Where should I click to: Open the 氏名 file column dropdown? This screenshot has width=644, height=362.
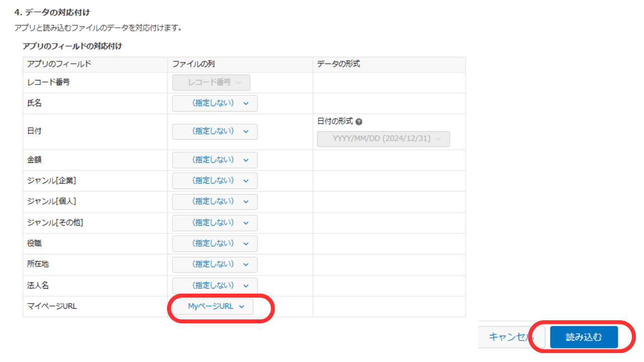point(215,103)
